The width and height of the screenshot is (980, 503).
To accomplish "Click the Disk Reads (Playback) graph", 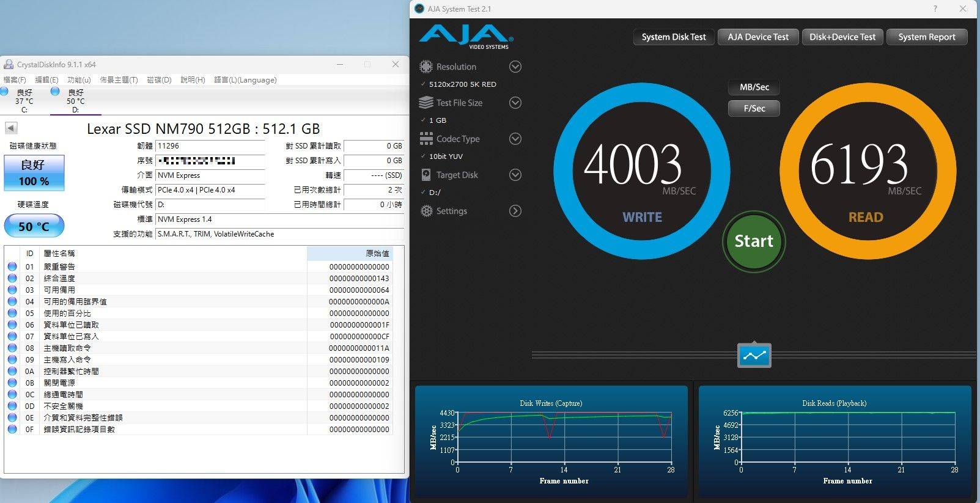I will point(834,441).
